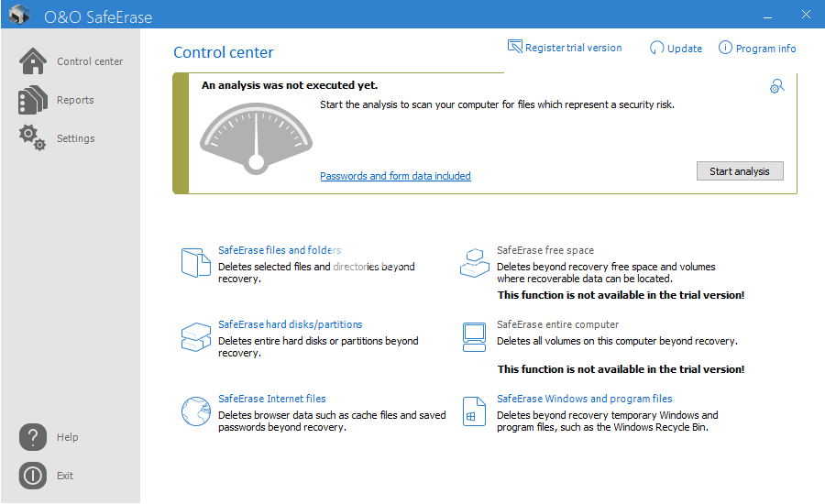Open SafeErase hard disks/partitions

[290, 324]
